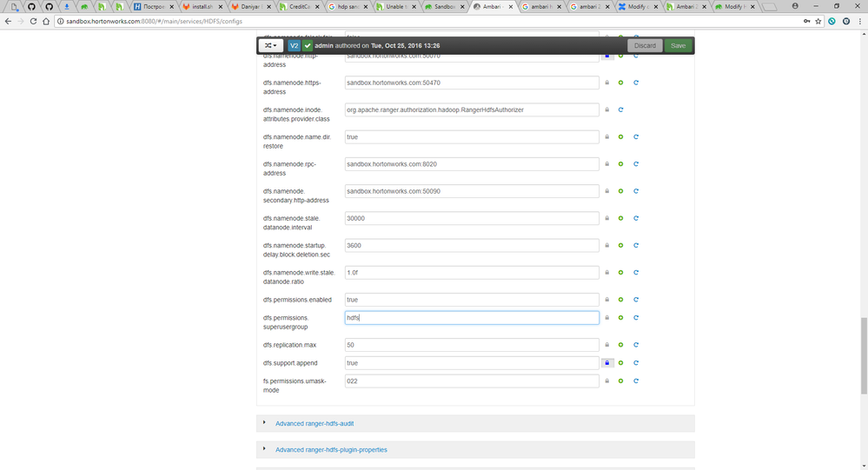Switch to the Daniyar browser tab
The image size is (868, 470).
[251, 7]
